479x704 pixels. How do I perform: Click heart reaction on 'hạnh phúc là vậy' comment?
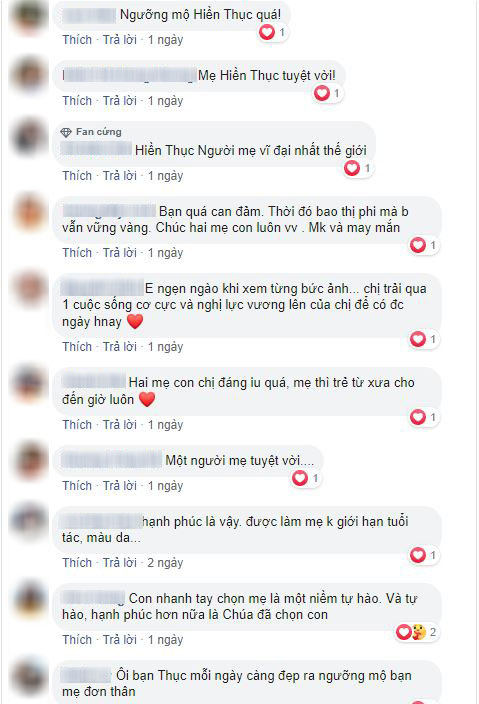tap(418, 555)
